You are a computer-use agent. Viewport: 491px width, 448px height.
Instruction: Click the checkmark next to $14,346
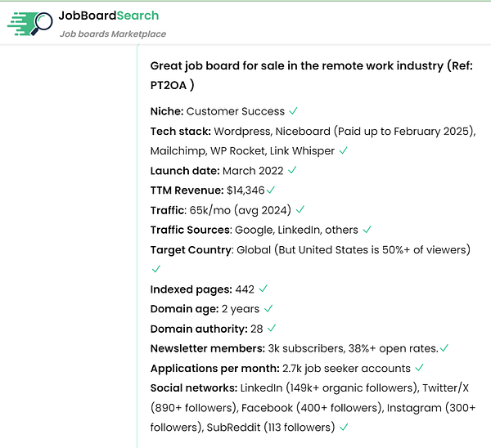tap(271, 190)
